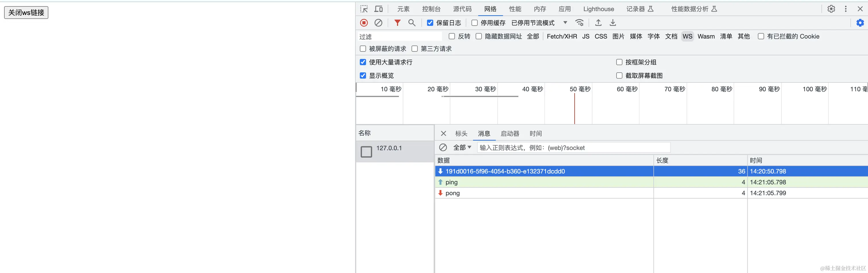Filter requests by Wasm type

pos(706,36)
